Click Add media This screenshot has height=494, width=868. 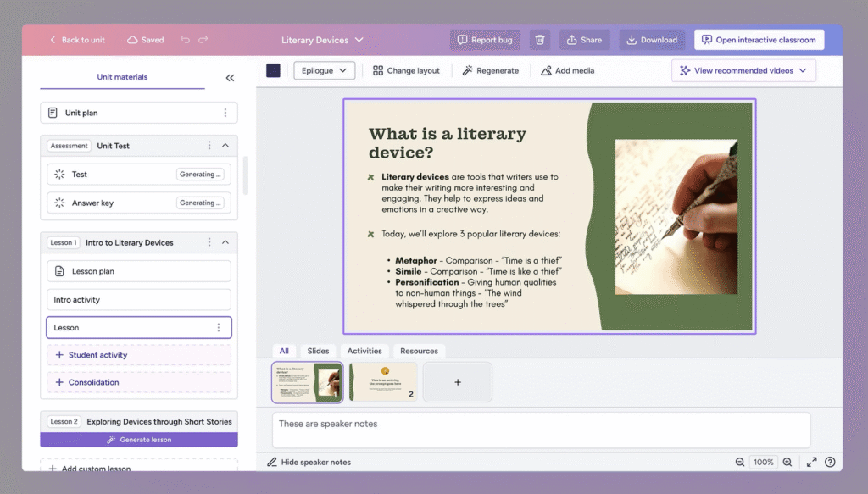pyautogui.click(x=567, y=71)
